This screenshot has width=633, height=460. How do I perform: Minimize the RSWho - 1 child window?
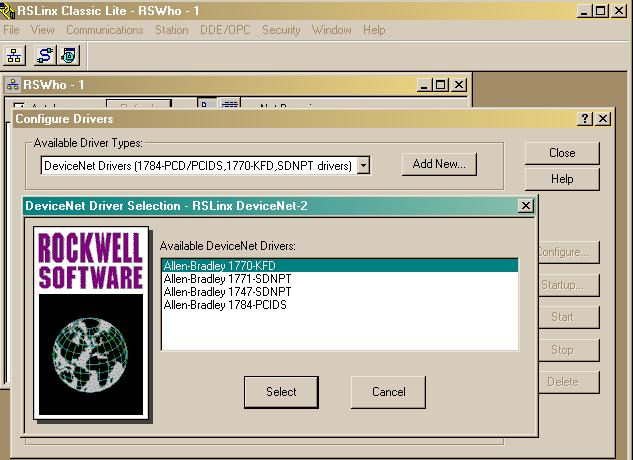click(x=424, y=85)
